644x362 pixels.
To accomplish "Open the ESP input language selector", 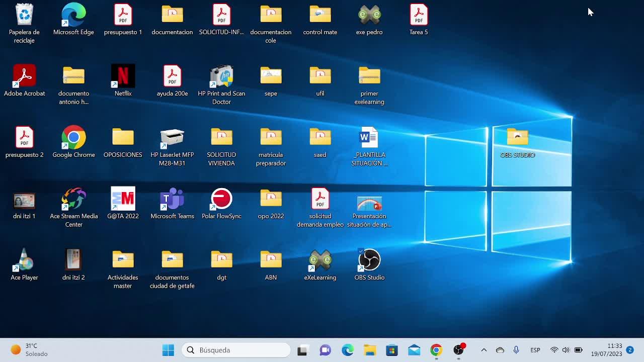I will (x=535, y=350).
